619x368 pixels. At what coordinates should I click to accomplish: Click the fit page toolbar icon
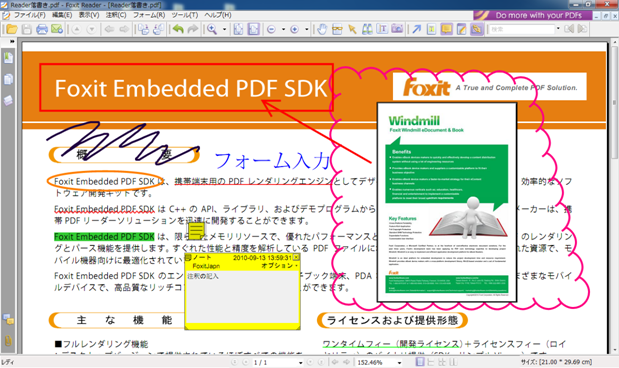238,29
